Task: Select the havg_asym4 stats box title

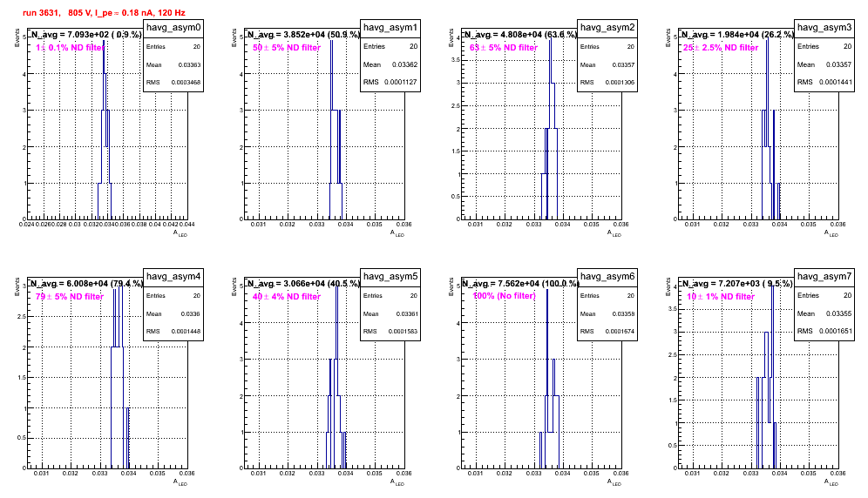Action: [173, 277]
